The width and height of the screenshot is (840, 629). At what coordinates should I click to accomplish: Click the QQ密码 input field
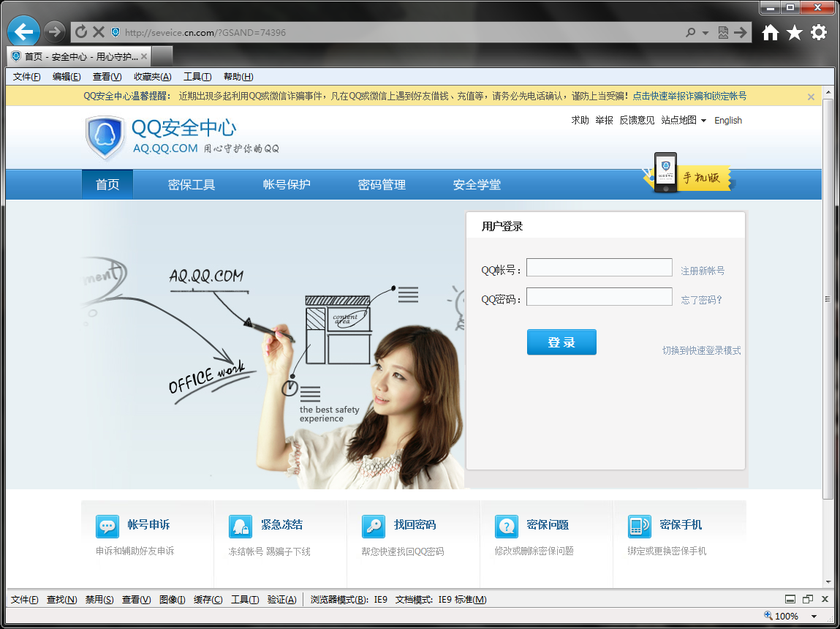599,297
